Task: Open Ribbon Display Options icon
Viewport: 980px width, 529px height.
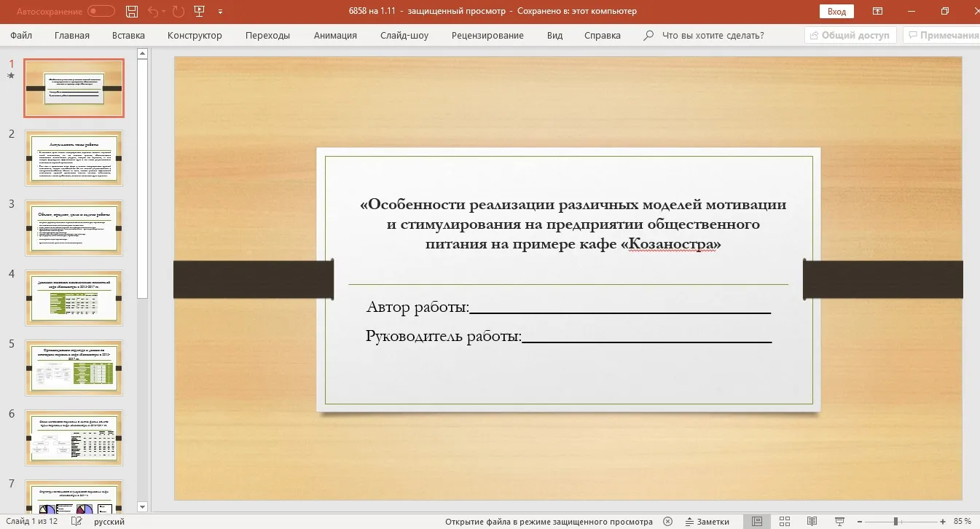Action: tap(878, 11)
